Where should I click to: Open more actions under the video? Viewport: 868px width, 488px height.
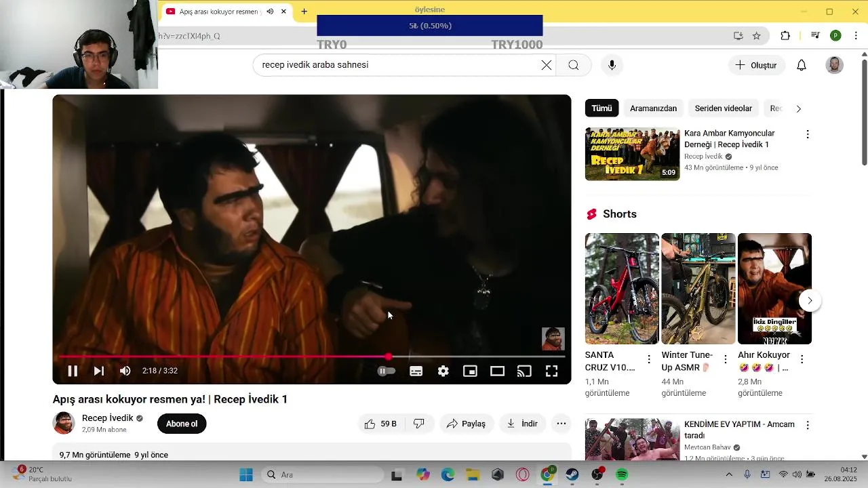(561, 424)
